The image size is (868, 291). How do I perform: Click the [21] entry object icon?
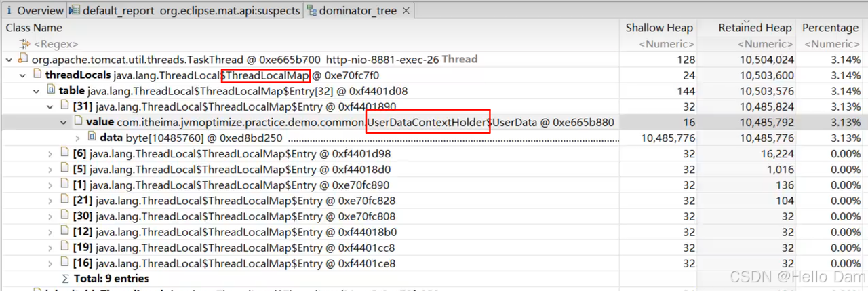coord(64,200)
